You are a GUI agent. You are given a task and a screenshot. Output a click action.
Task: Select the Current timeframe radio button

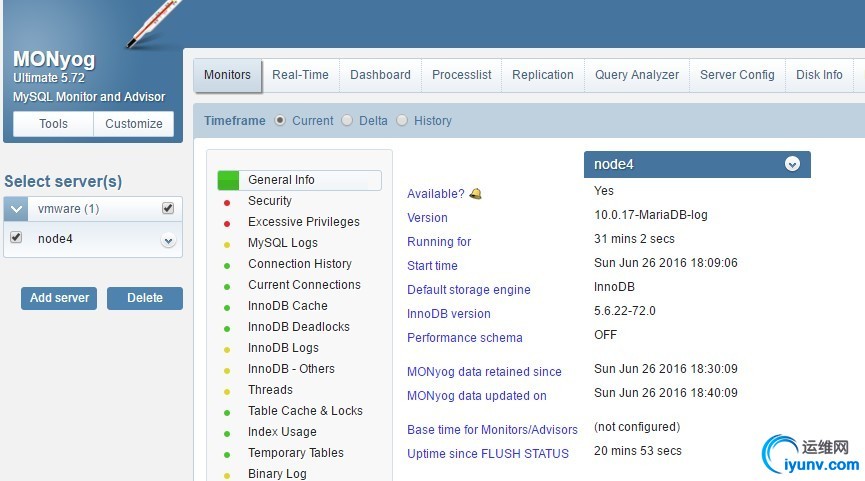click(280, 120)
